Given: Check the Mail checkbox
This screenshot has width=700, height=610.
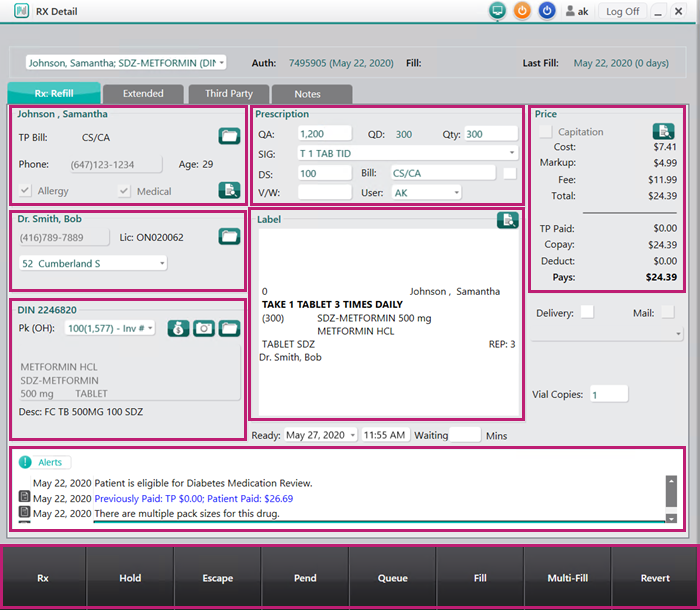Looking at the screenshot, I should (x=667, y=312).
